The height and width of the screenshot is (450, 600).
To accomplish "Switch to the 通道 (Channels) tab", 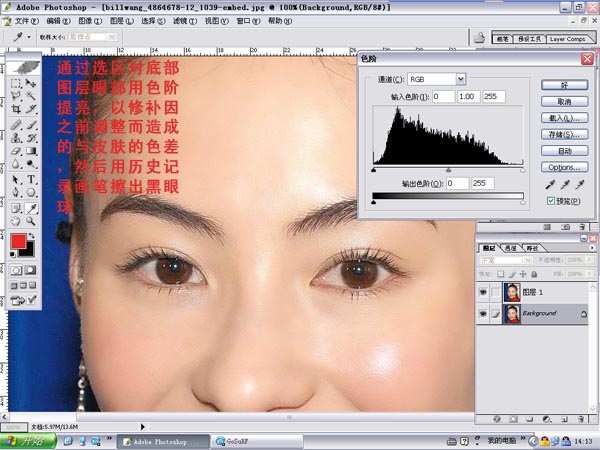I will click(x=511, y=246).
